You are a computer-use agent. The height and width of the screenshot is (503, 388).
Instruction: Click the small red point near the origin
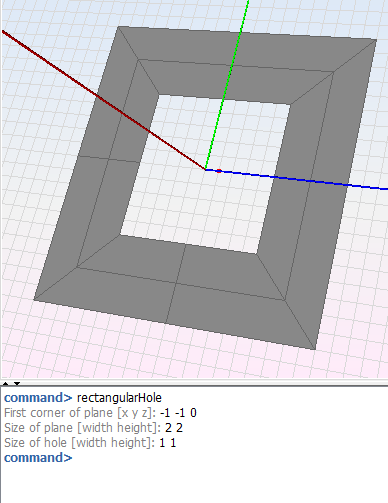click(x=219, y=171)
